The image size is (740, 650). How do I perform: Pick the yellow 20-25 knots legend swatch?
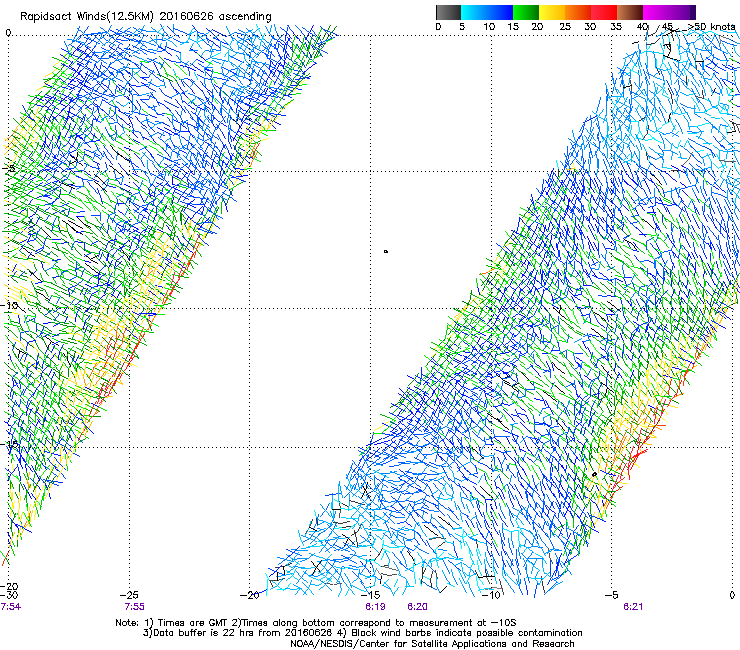point(552,12)
